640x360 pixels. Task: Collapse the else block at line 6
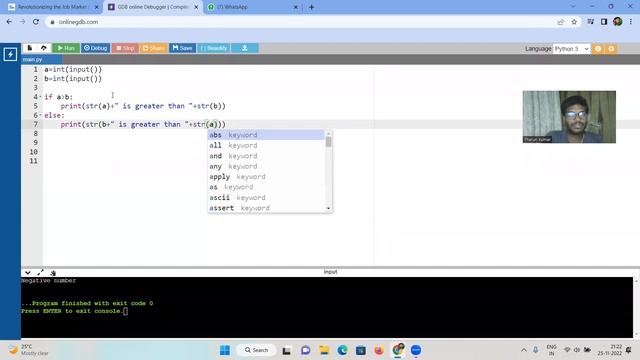coord(40,115)
